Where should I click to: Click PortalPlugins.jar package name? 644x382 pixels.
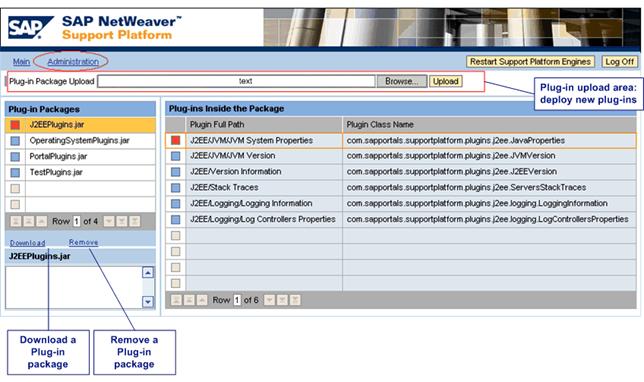tap(58, 156)
